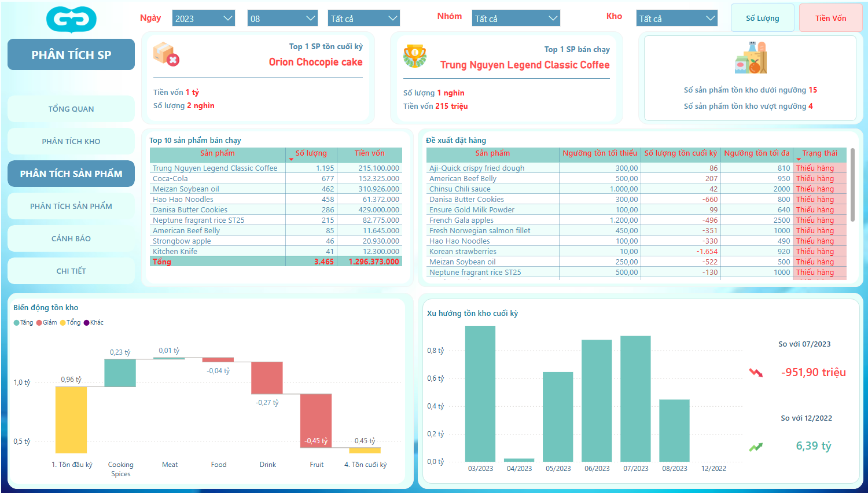This screenshot has height=493, width=868.
Task: Go to PHÂN TÍCH KHO page
Action: click(x=71, y=141)
